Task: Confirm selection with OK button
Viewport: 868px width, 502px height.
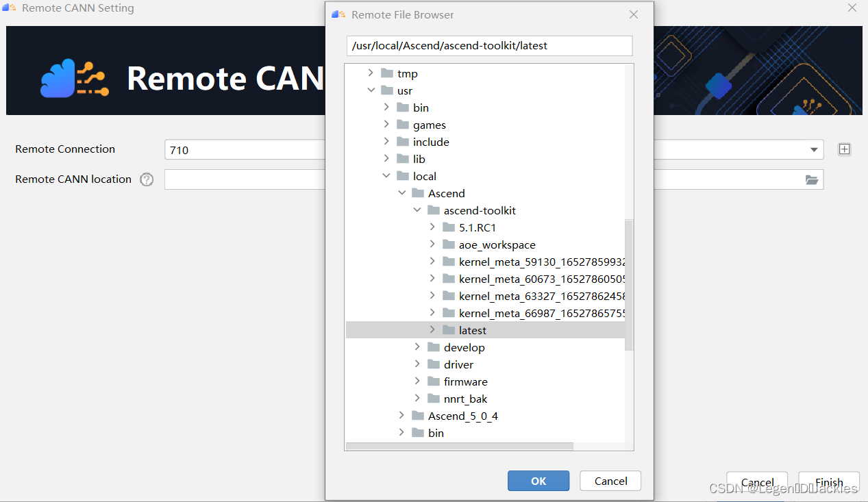Action: pyautogui.click(x=538, y=481)
